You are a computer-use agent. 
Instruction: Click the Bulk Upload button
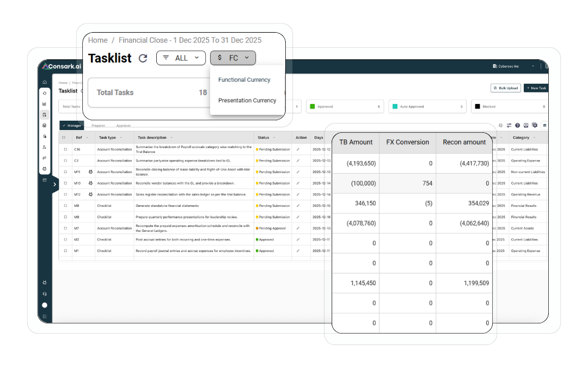506,88
